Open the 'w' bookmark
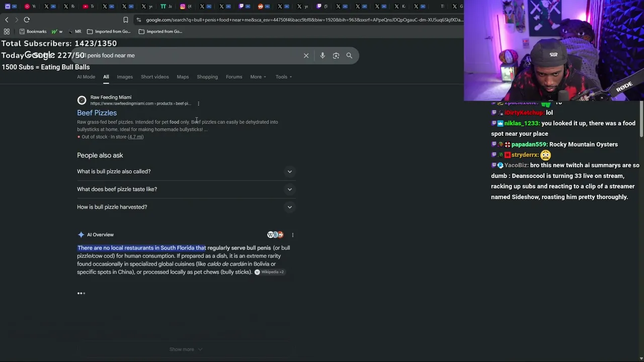This screenshot has height=362, width=644. (57, 31)
